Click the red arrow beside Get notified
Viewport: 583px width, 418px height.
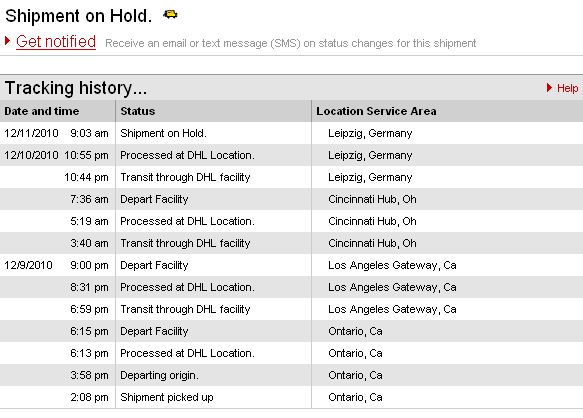pos(7,41)
